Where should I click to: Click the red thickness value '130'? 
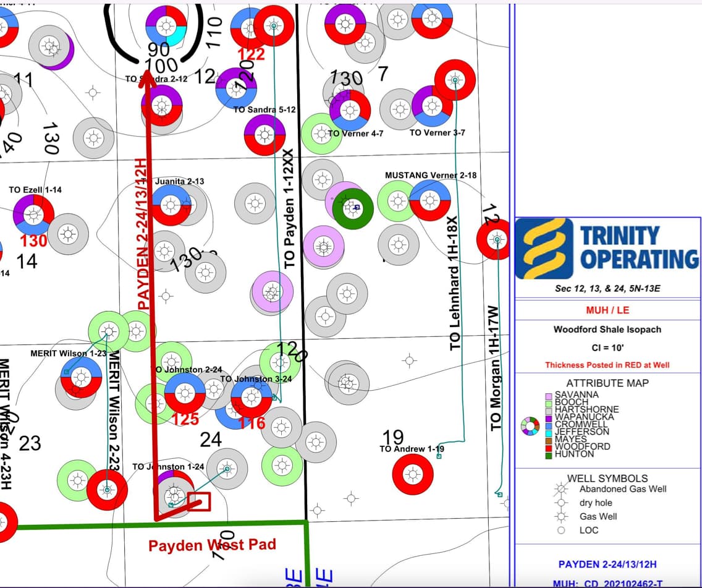pyautogui.click(x=33, y=241)
